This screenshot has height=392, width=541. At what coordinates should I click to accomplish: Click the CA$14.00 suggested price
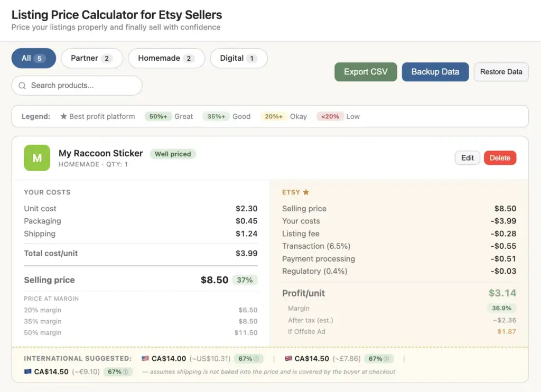pos(169,359)
